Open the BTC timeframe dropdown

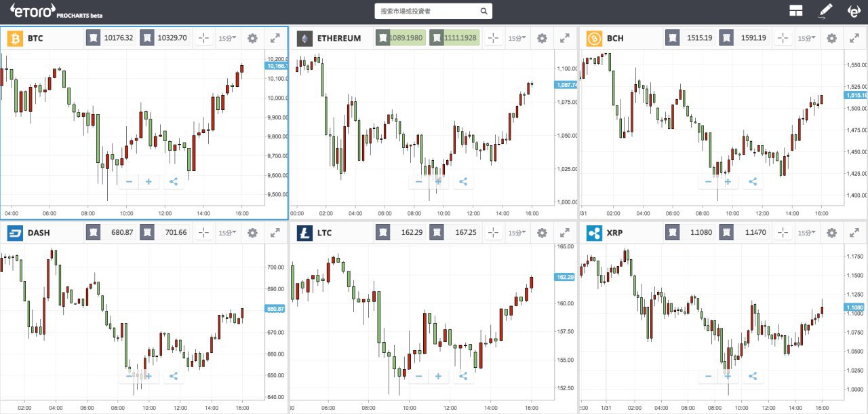pyautogui.click(x=227, y=39)
